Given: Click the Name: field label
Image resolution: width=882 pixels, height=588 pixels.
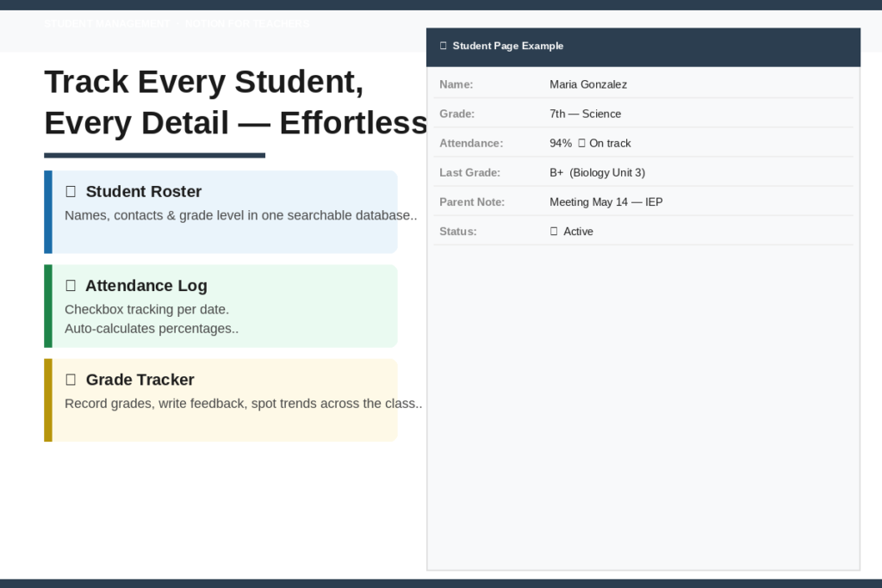Looking at the screenshot, I should 457,84.
